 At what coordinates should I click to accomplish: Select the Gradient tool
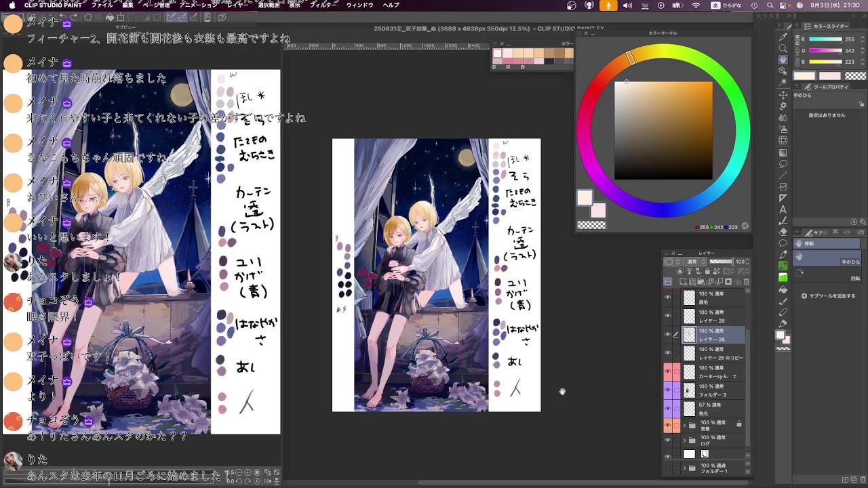(x=783, y=152)
